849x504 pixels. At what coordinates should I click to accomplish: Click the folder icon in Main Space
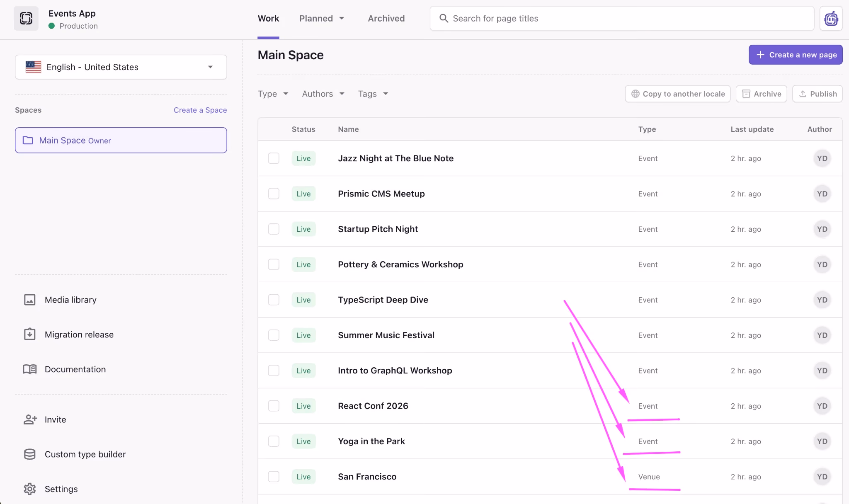pos(28,140)
